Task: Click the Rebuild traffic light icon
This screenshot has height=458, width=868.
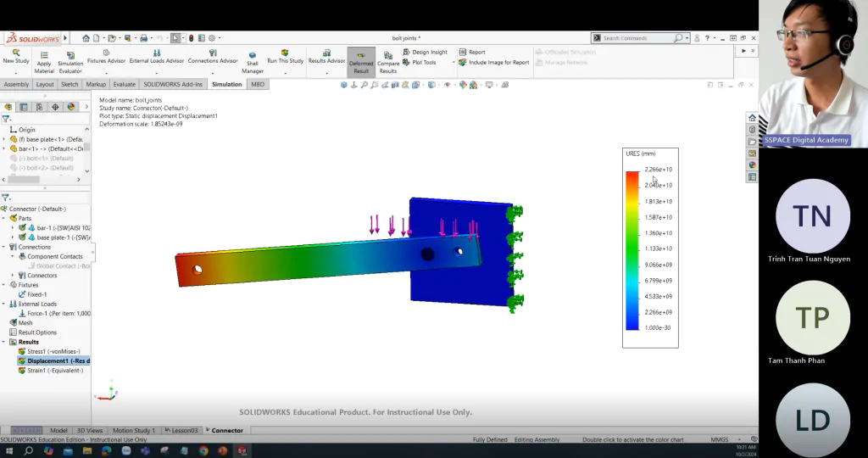Action: pyautogui.click(x=191, y=38)
